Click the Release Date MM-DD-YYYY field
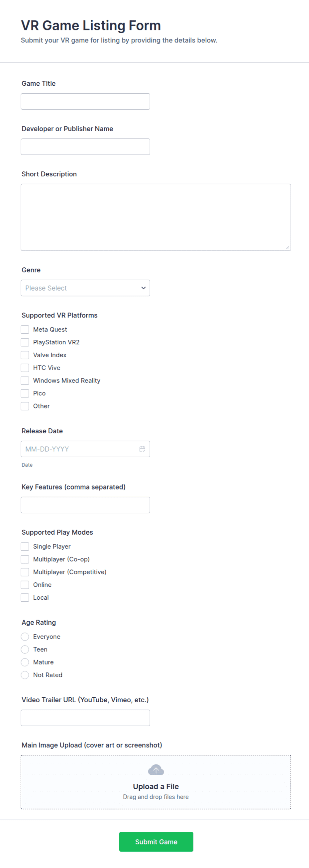 tap(85, 449)
